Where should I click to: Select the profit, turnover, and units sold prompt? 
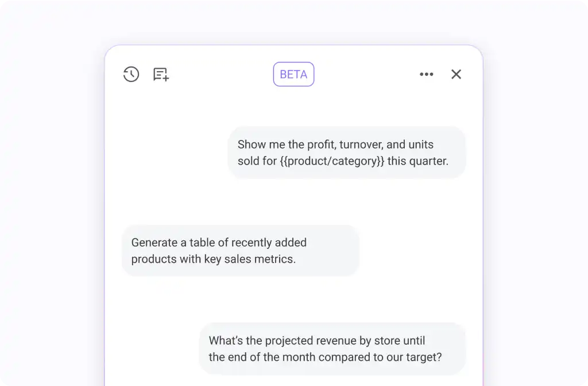click(346, 153)
